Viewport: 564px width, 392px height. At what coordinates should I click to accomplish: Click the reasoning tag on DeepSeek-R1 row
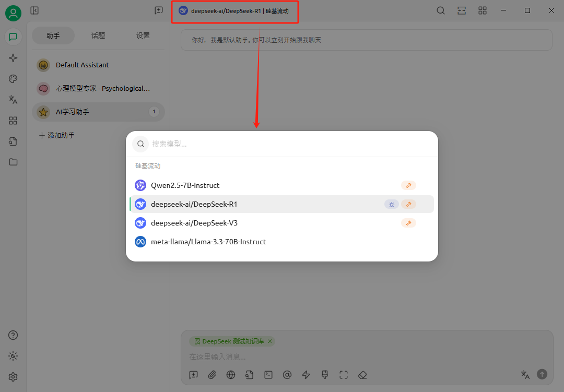pos(392,204)
